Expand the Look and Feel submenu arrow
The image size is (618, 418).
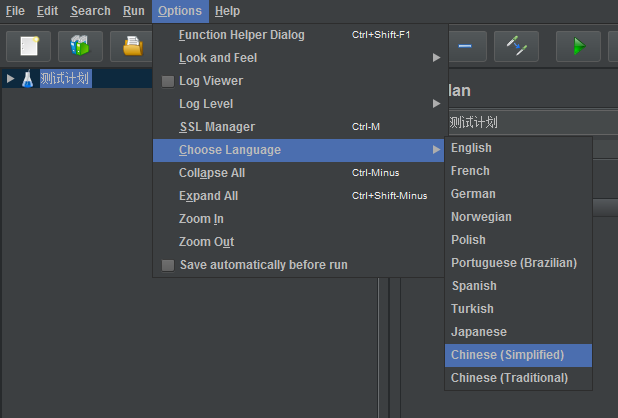point(436,58)
